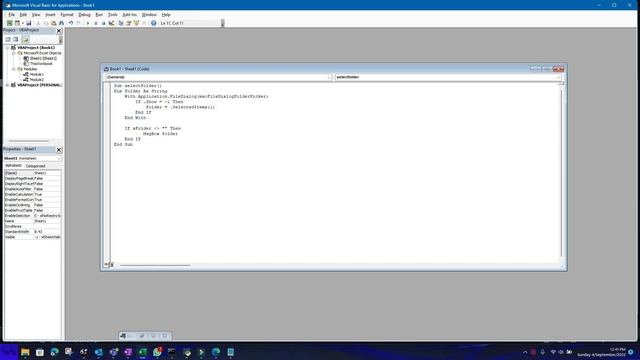Image resolution: width=640 pixels, height=360 pixels.
Task: Click the Copy toolbar icon
Action: (x=46, y=23)
